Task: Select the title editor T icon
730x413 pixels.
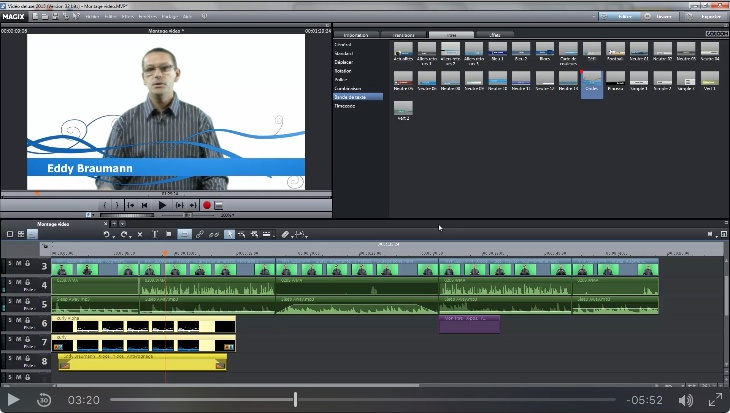Action: (x=155, y=234)
